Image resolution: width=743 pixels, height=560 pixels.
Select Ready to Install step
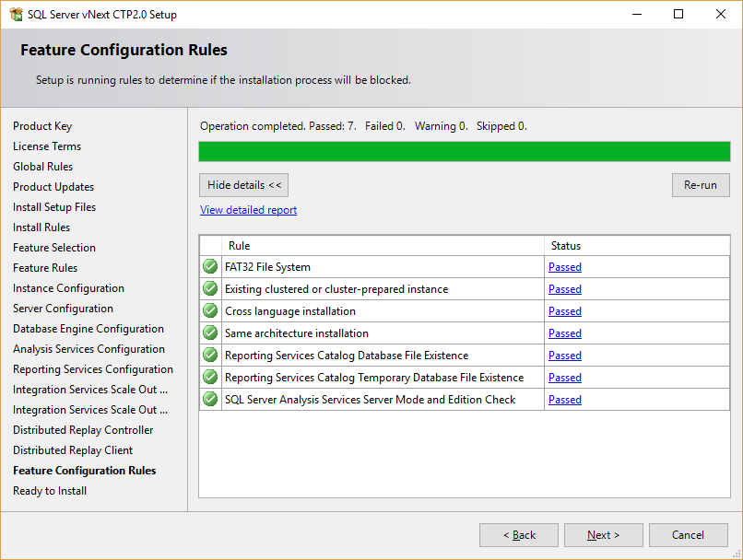tap(50, 491)
